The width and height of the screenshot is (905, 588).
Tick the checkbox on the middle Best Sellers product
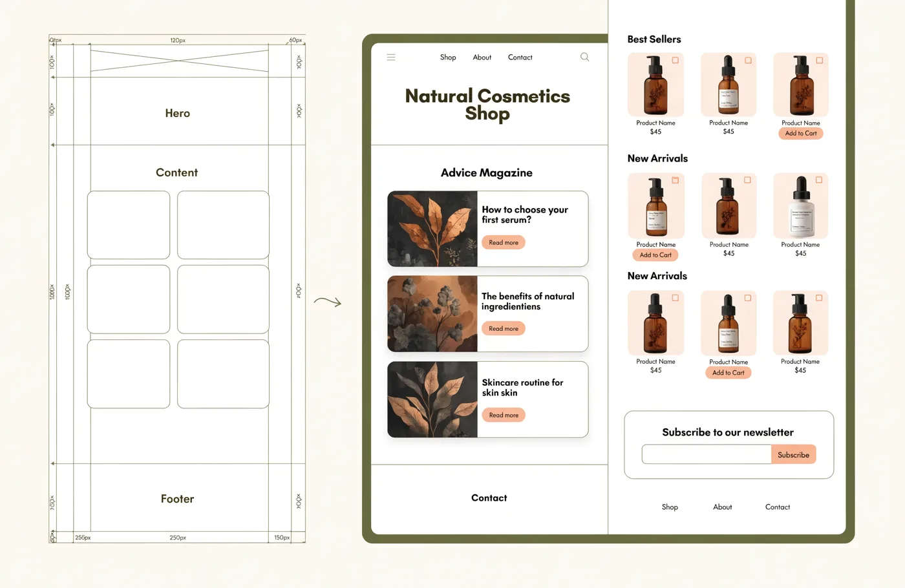tap(748, 60)
